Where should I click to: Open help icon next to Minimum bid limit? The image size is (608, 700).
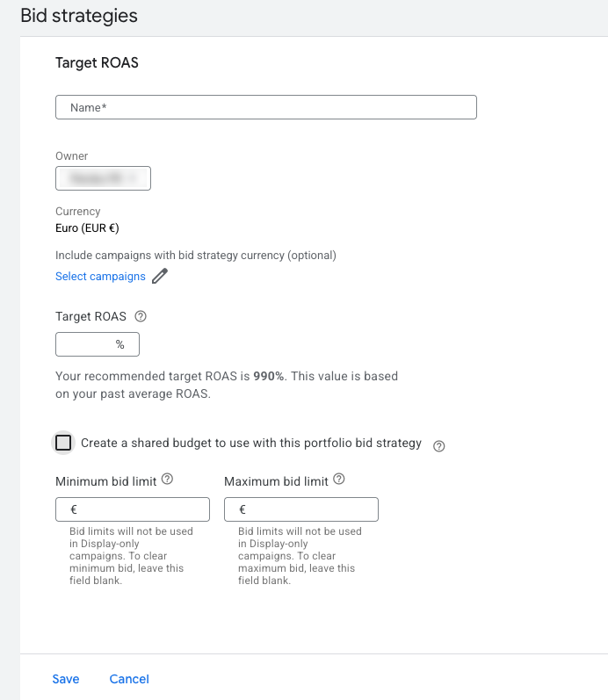click(x=167, y=479)
